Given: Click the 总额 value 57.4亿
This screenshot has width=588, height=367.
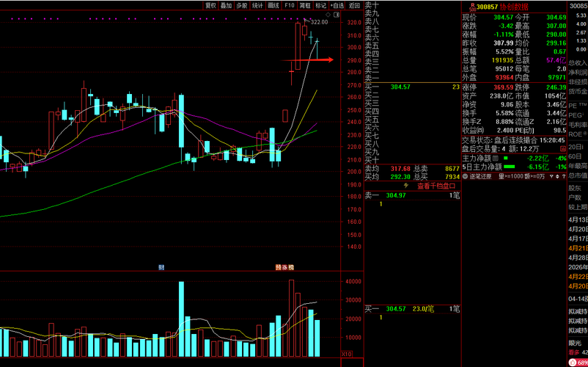Looking at the screenshot, I should coord(556,60).
